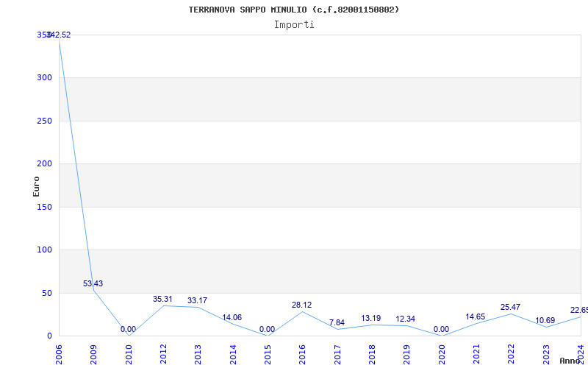Click the 2021 year tick label
The height and width of the screenshot is (368, 588).
click(x=476, y=355)
